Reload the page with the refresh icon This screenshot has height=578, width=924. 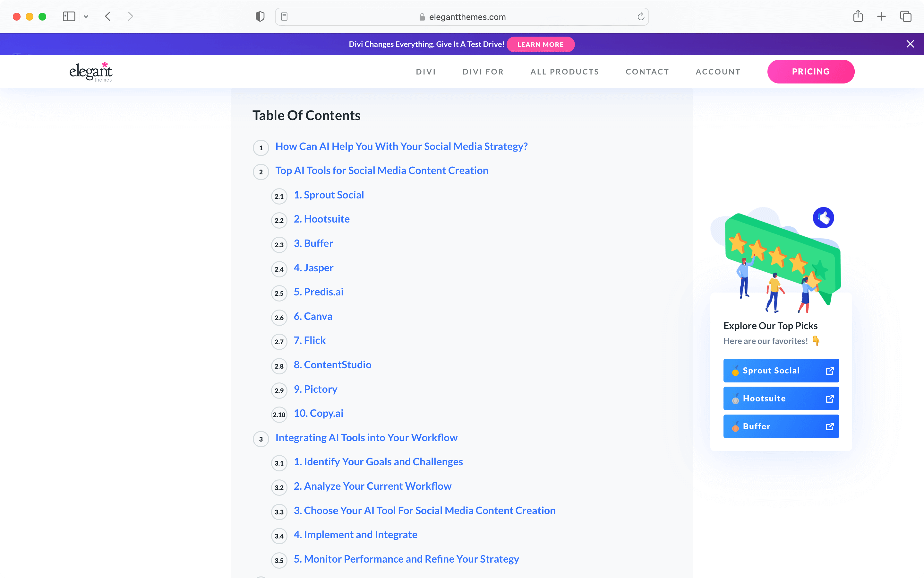[641, 16]
